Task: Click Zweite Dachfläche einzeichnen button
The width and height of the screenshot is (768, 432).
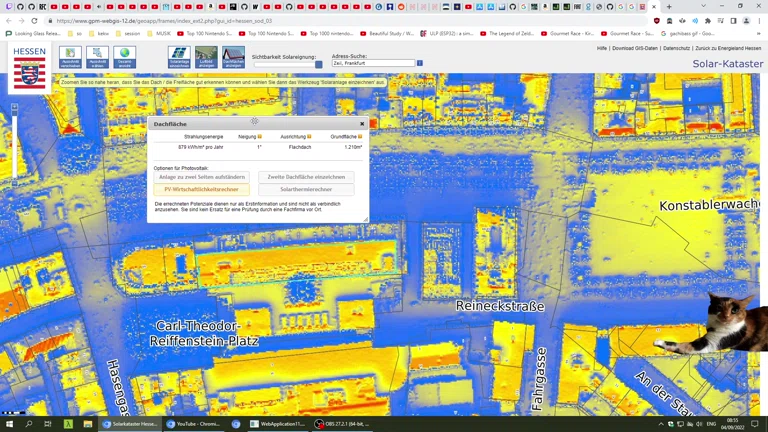Action: pos(306,177)
